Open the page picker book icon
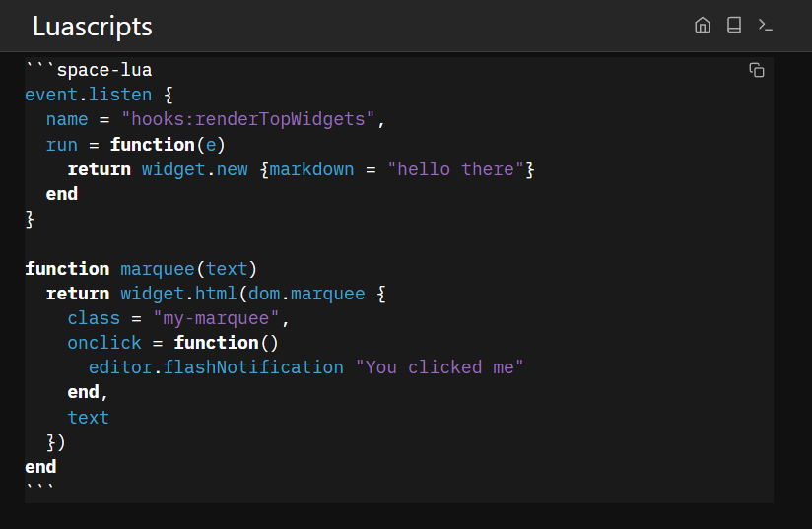Image resolution: width=812 pixels, height=529 pixels. coord(734,26)
